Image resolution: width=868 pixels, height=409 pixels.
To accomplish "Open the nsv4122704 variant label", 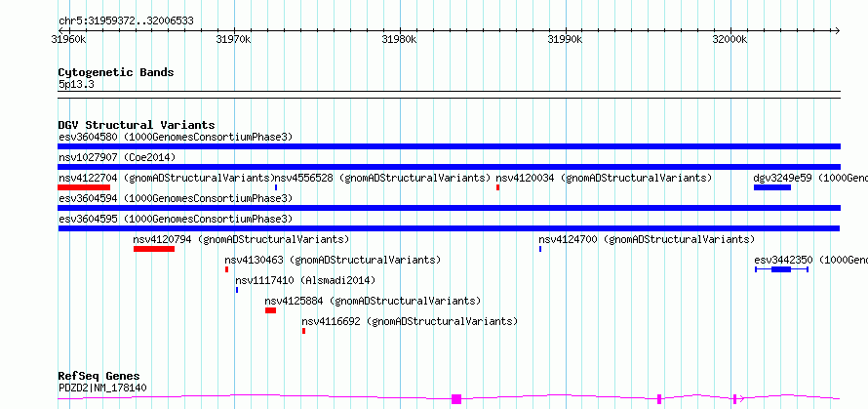I will [167, 178].
